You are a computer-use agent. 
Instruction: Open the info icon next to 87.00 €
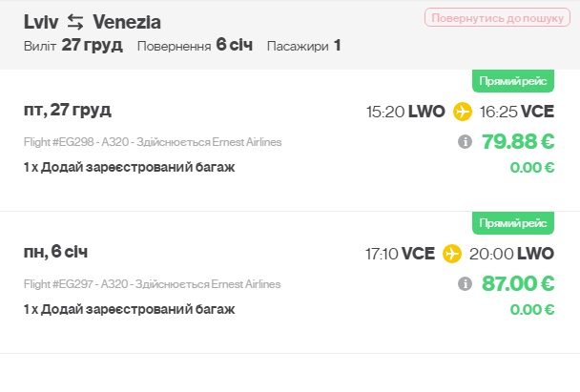465,284
